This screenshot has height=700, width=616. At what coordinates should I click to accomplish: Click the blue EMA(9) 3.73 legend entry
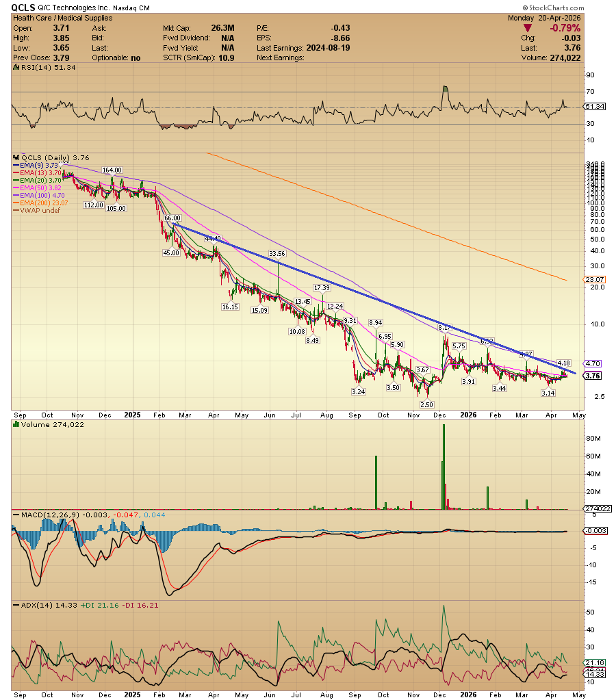(x=36, y=165)
